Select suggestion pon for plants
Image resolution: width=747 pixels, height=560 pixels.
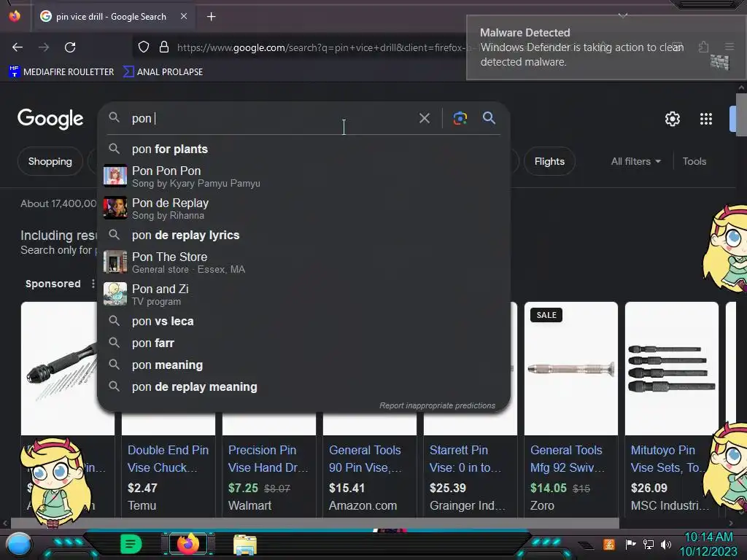pyautogui.click(x=303, y=149)
